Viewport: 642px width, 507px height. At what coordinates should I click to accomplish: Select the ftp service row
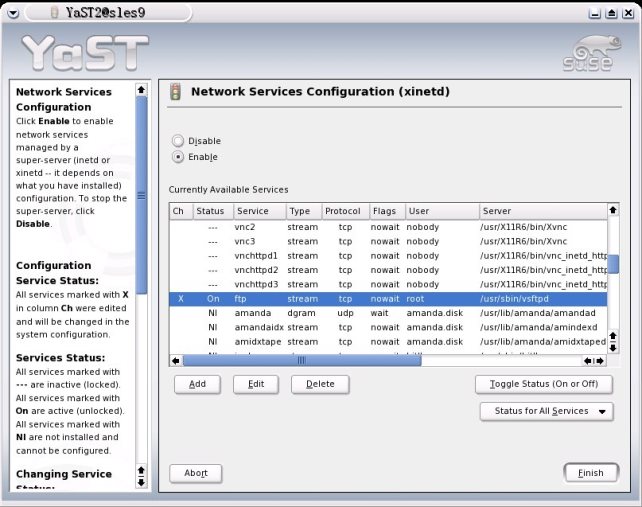(x=388, y=299)
